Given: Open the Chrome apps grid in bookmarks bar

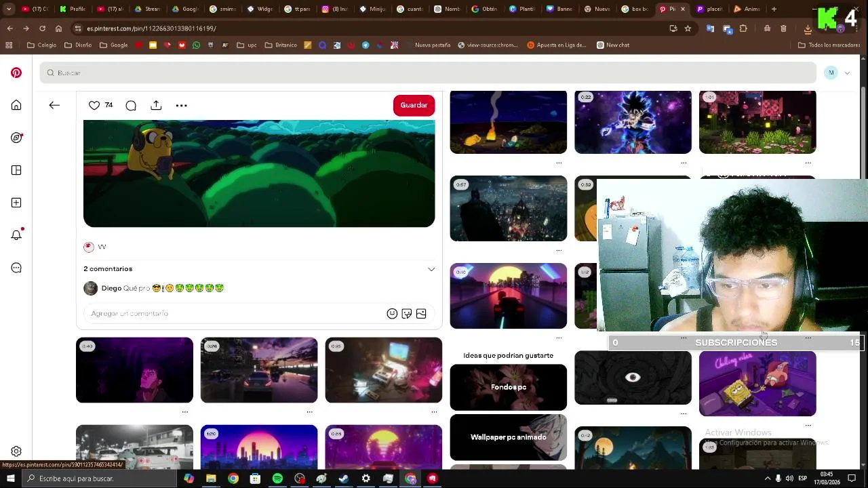Looking at the screenshot, I should click(x=9, y=45).
